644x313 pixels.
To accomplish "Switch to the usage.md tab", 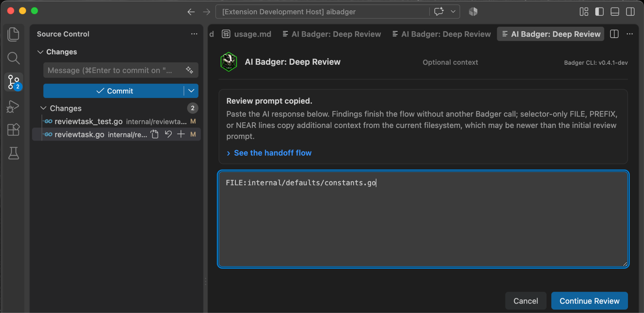I will pyautogui.click(x=247, y=34).
